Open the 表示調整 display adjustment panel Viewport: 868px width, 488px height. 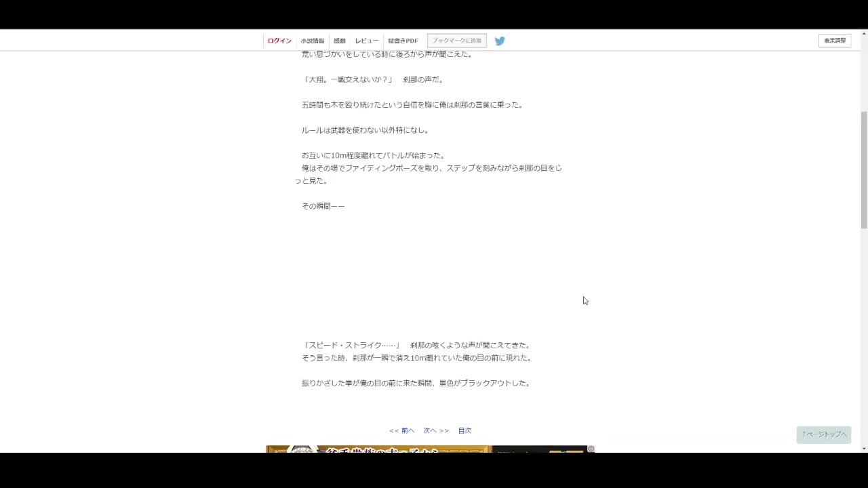835,40
